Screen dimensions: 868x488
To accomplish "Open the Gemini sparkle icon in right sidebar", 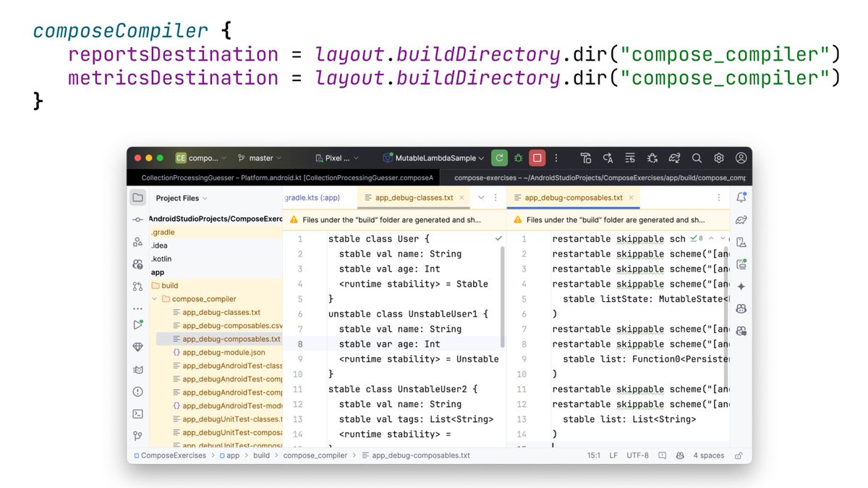I will pyautogui.click(x=741, y=287).
